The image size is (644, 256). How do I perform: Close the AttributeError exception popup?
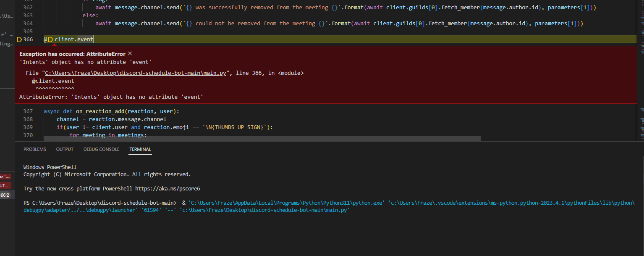(x=130, y=54)
